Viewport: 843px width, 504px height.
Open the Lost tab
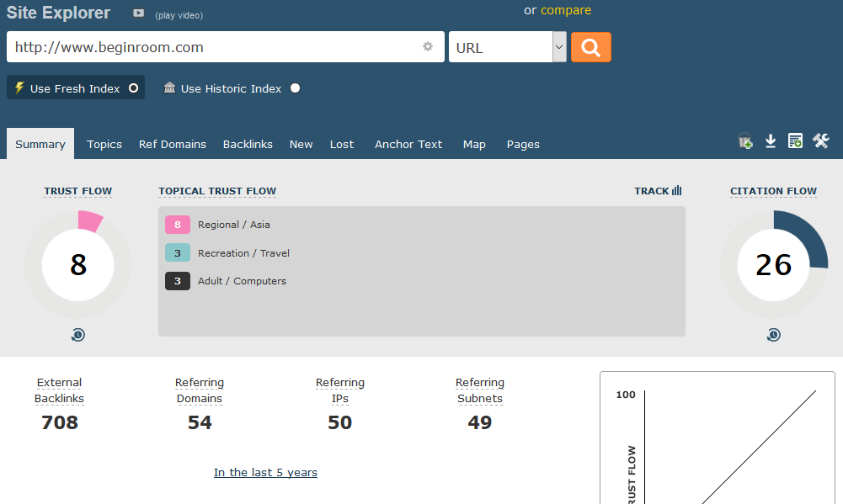pyautogui.click(x=342, y=144)
